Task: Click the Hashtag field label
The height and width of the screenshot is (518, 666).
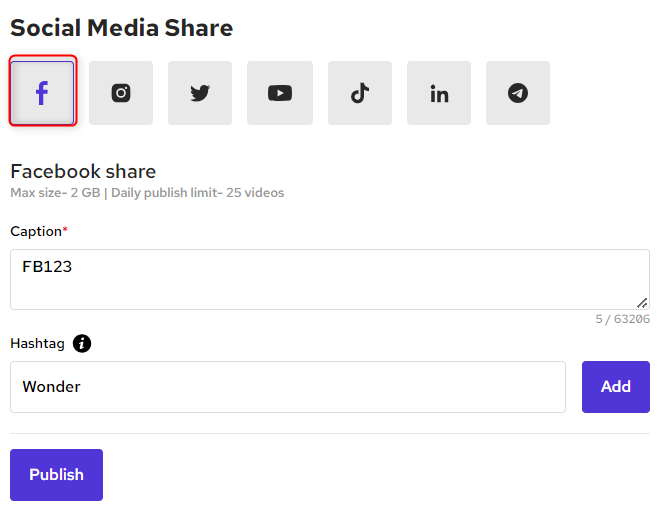Action: pos(37,343)
